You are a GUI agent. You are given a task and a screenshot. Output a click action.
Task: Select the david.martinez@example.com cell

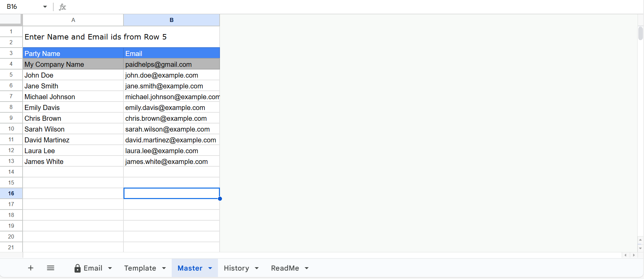(x=172, y=140)
